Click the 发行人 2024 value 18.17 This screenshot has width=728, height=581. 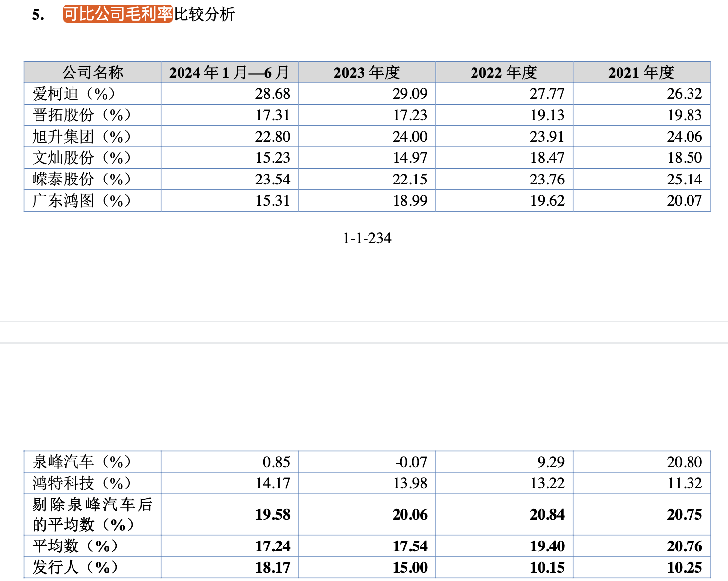click(272, 567)
